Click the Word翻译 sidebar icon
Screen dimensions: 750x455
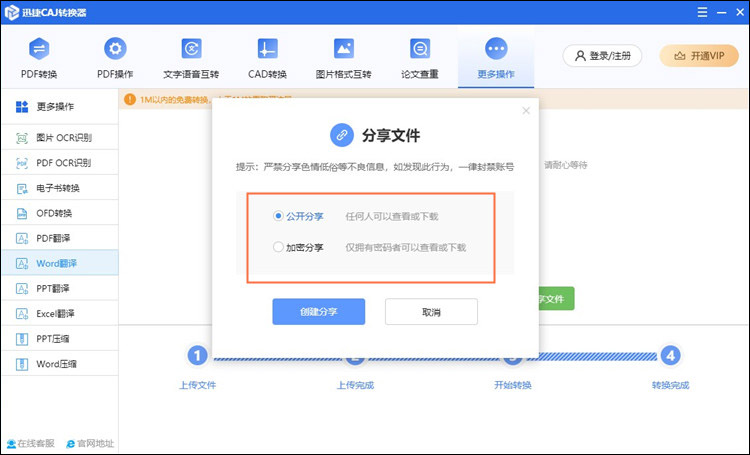tap(22, 264)
